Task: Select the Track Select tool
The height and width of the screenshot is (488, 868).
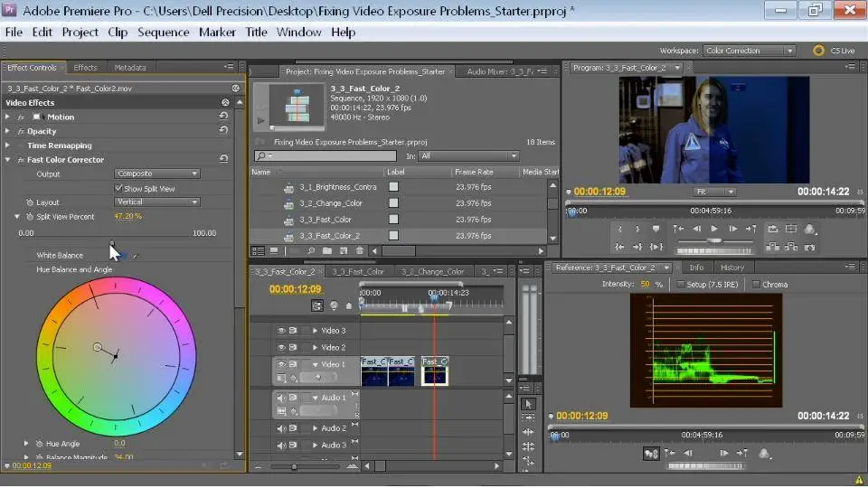Action: point(527,418)
